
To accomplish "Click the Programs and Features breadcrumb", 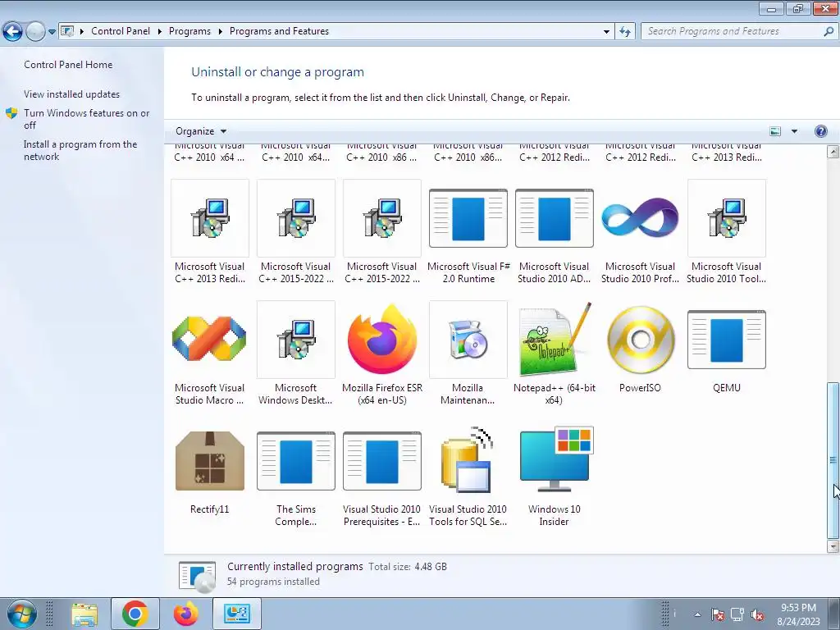I will coord(279,31).
